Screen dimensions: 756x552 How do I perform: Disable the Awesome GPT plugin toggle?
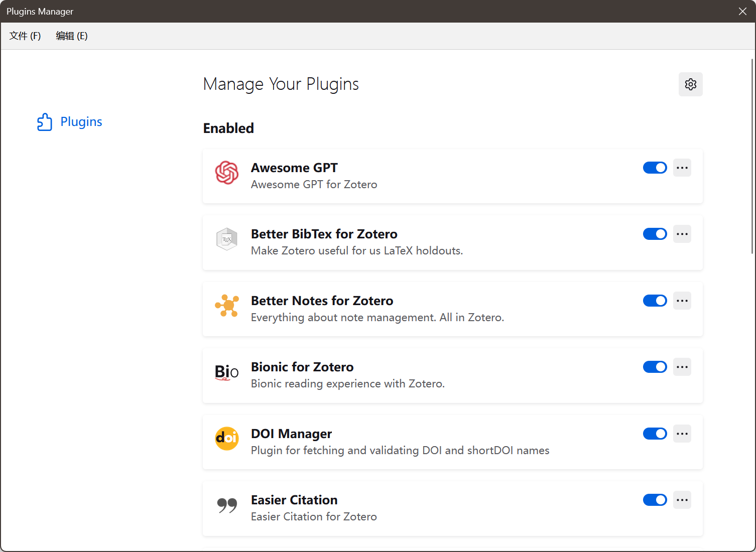point(655,168)
